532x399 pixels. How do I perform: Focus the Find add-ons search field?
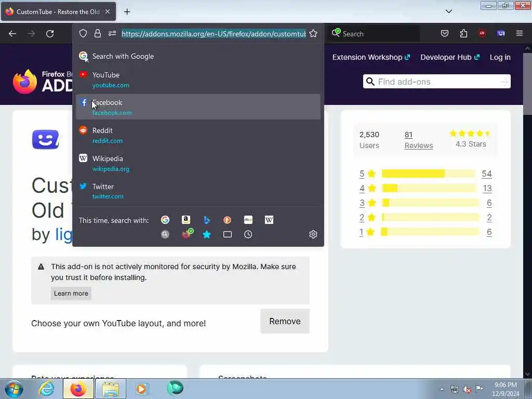(436, 82)
